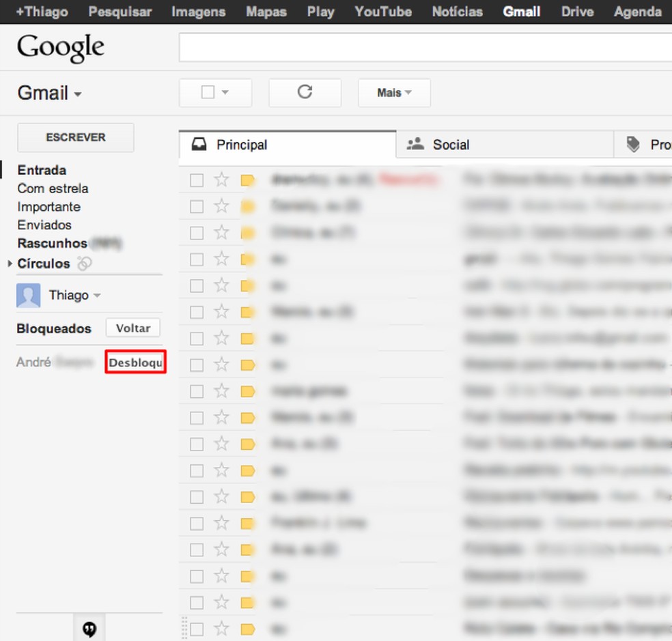Tick the select-all checkbox in the toolbar

(x=208, y=92)
